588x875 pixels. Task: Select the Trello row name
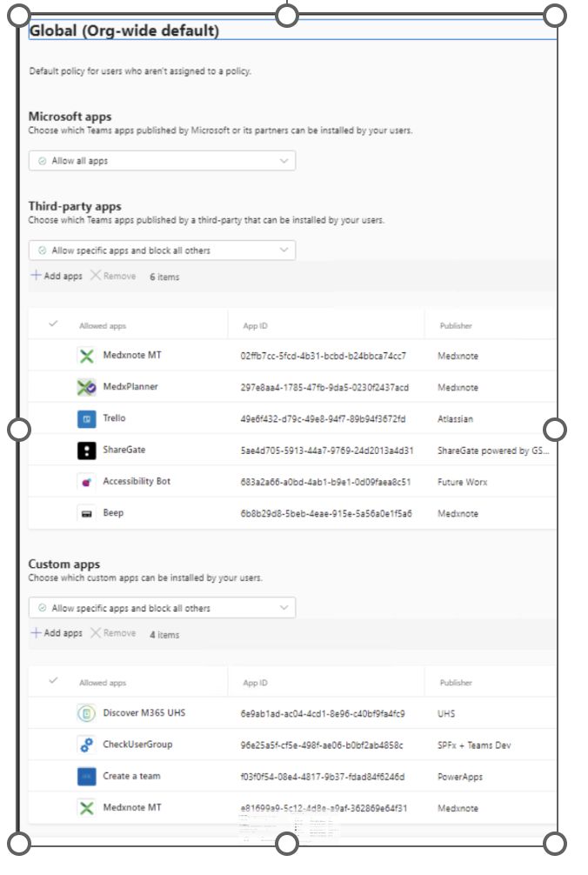(114, 418)
